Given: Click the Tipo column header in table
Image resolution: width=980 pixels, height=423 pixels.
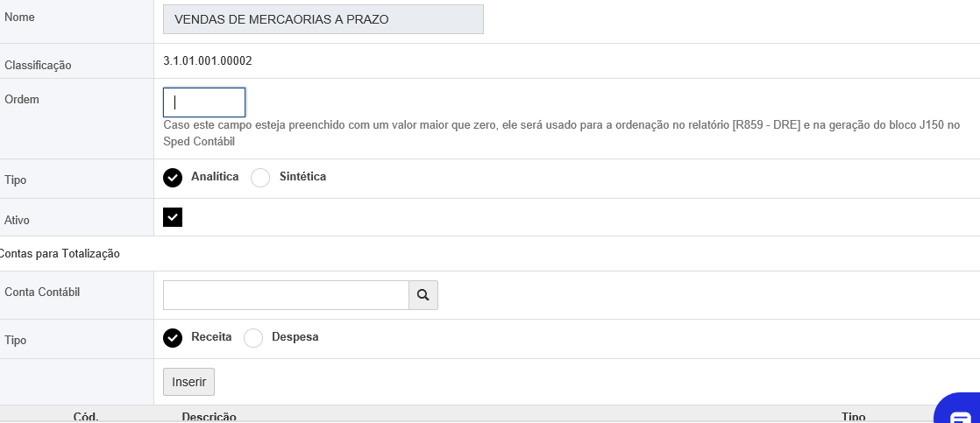Looking at the screenshot, I should (x=853, y=416).
